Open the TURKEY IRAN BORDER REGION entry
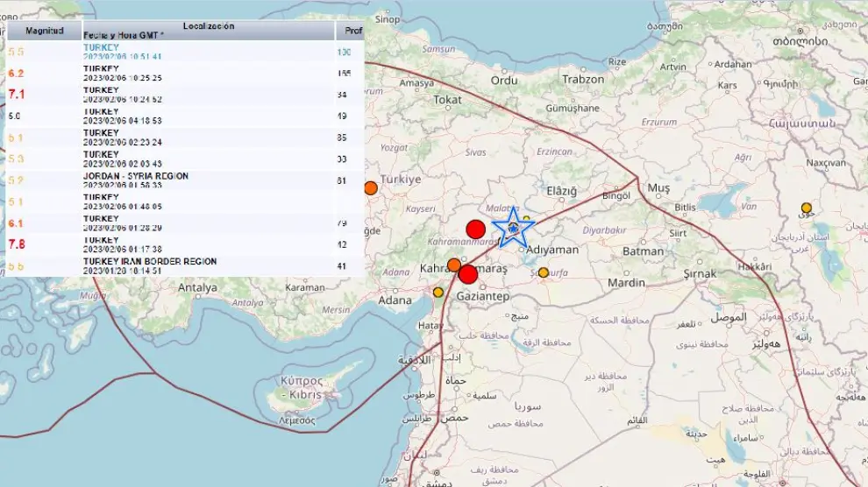This screenshot has height=487, width=868. tap(150, 261)
